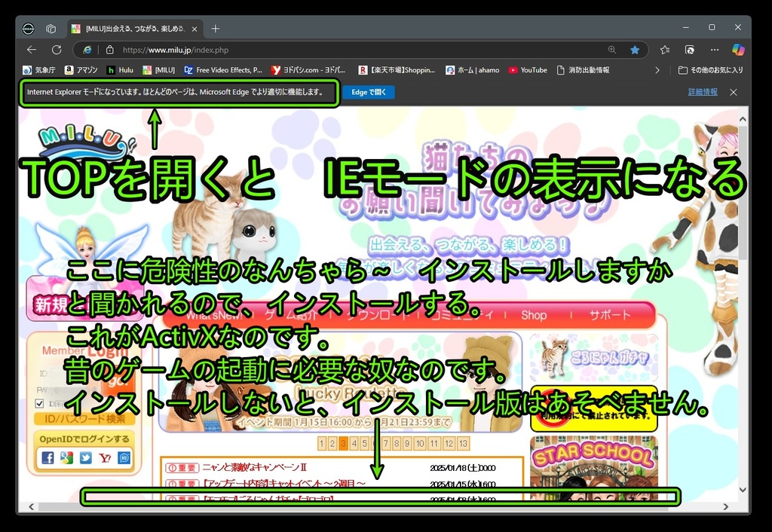Open the browser profile icon

tap(28, 29)
